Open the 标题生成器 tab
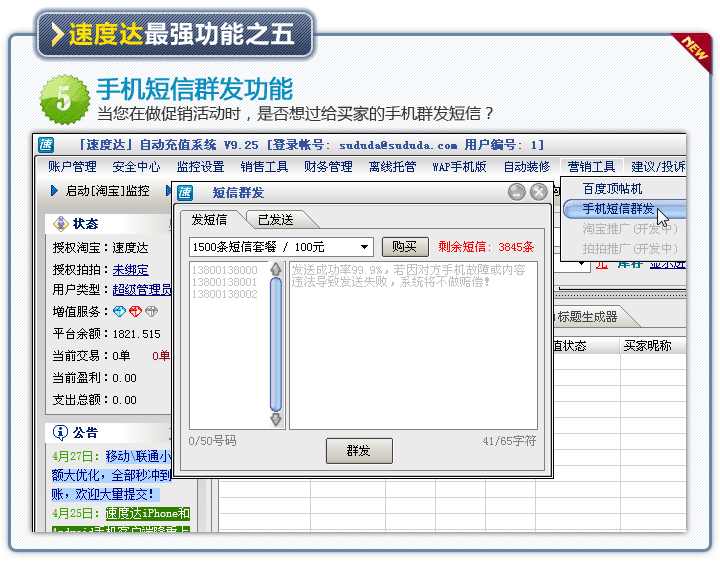The width and height of the screenshot is (720, 562). tap(588, 317)
